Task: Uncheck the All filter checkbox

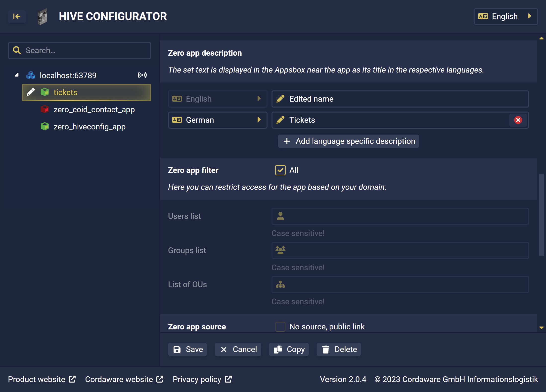Action: click(x=280, y=170)
